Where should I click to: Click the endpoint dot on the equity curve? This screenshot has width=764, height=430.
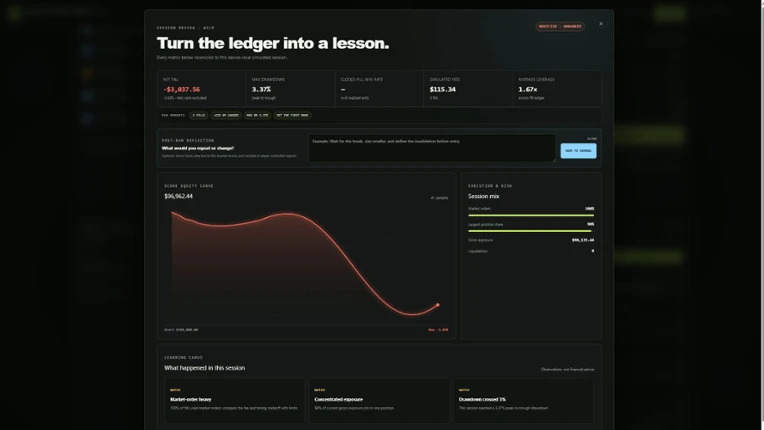point(438,305)
